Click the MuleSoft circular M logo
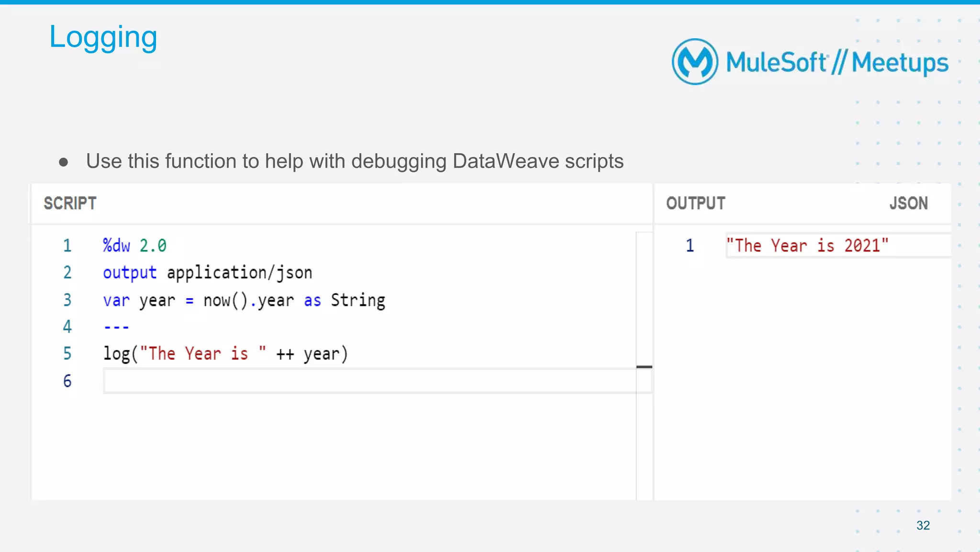Viewport: 980px width, 552px height. [x=695, y=62]
